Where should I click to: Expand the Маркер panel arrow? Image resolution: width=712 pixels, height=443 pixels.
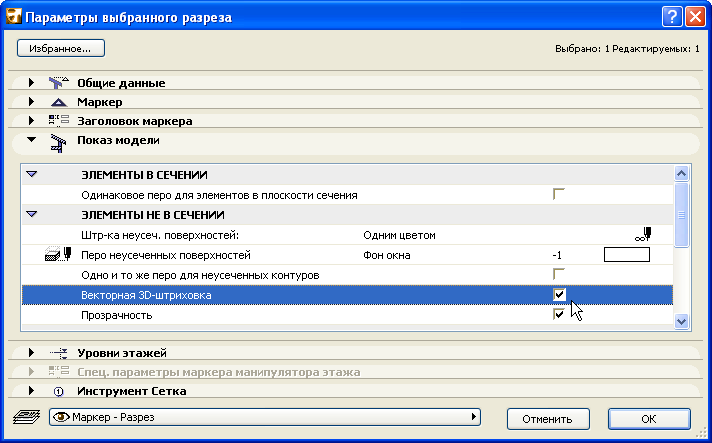click(x=31, y=102)
